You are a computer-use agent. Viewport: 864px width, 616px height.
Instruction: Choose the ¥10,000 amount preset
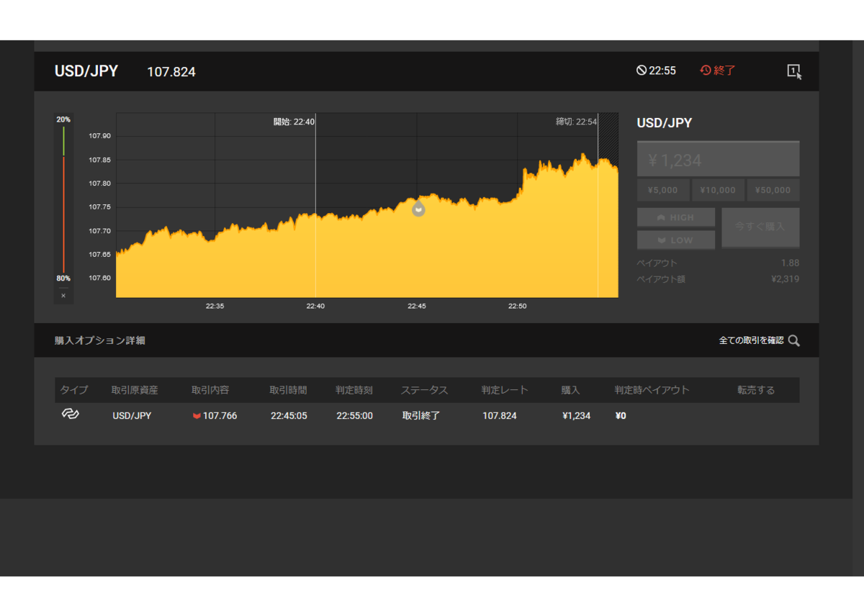click(718, 190)
